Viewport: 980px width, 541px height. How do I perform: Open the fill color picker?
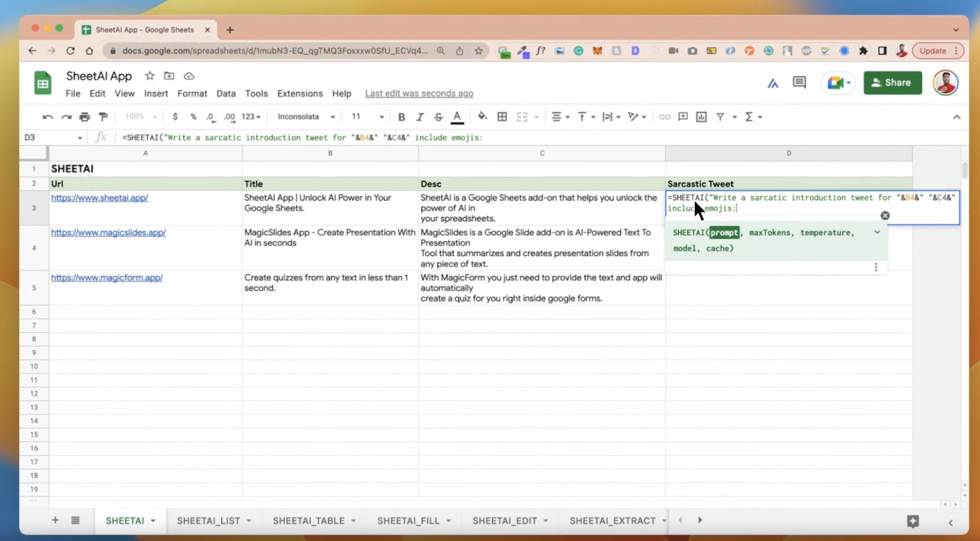click(483, 116)
